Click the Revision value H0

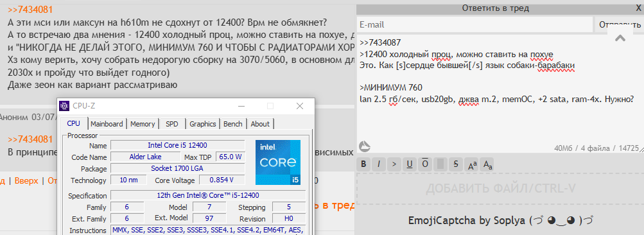tap(289, 218)
